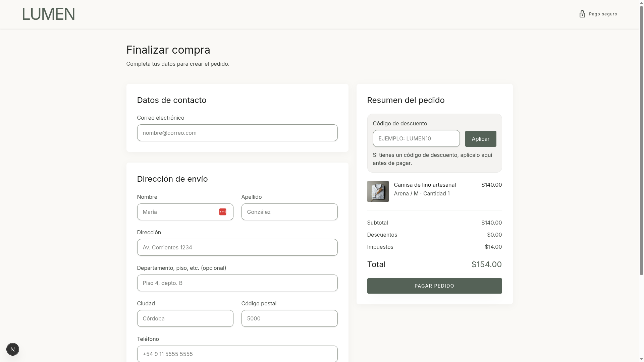Click the Dirección de envío heading
The width and height of the screenshot is (644, 362).
172,179
